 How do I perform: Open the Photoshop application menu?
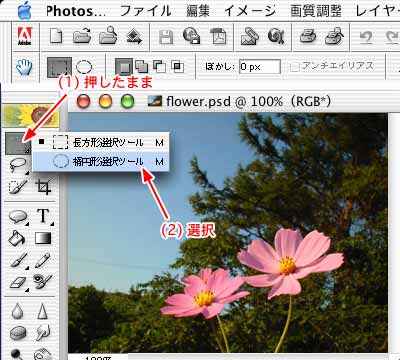click(x=75, y=11)
